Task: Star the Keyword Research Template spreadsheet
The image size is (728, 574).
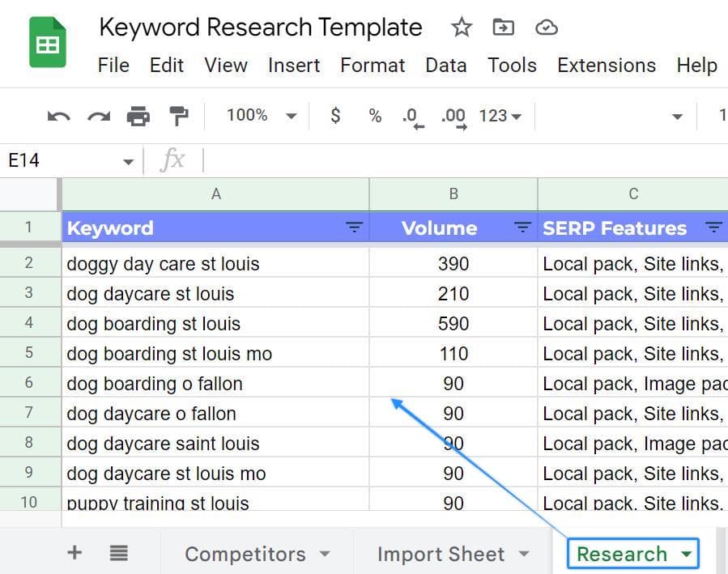Action: 462,27
